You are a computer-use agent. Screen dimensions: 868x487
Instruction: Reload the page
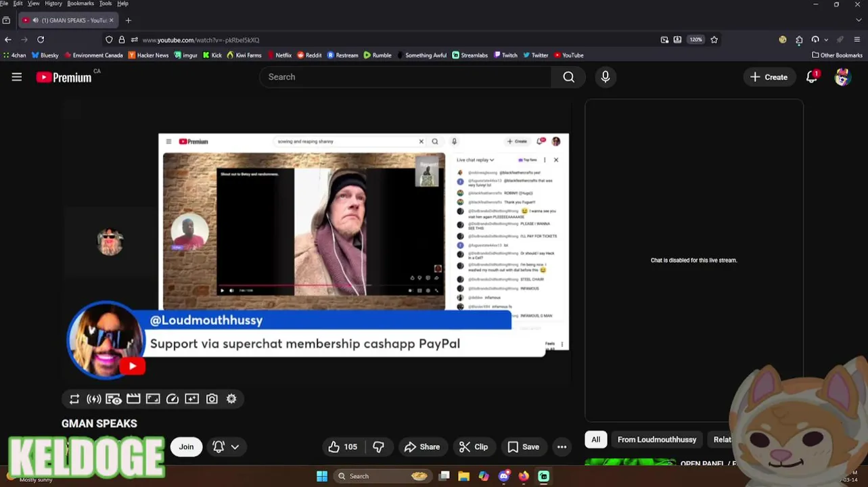(x=41, y=40)
